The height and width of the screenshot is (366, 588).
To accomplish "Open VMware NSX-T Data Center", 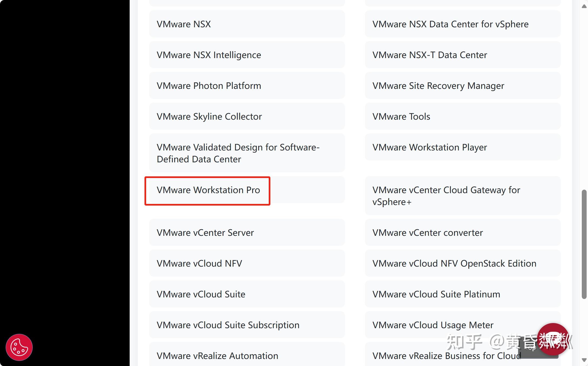I will click(429, 55).
